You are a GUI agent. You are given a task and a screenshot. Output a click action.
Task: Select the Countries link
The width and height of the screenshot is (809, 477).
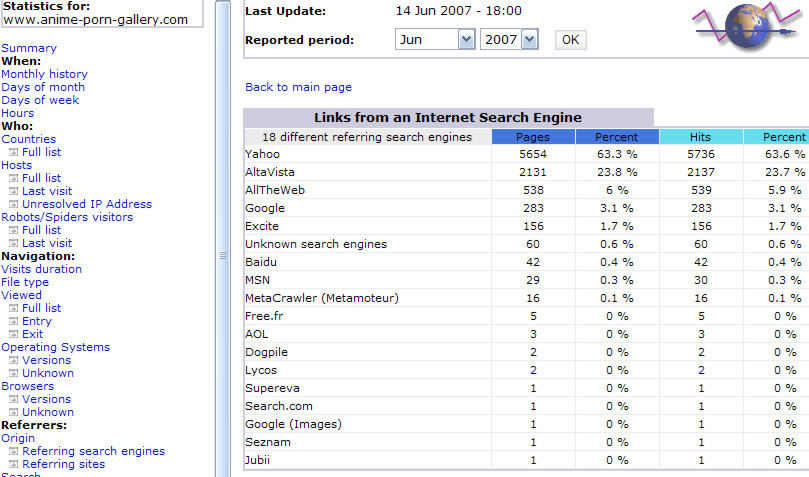[29, 139]
